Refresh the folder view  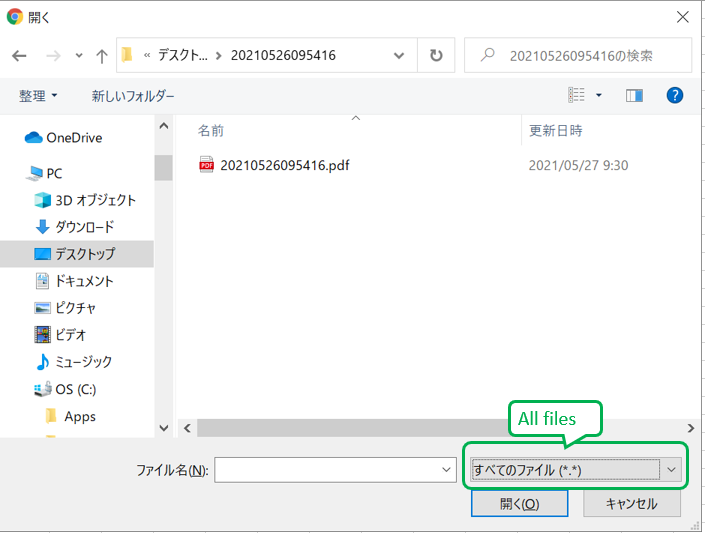[x=436, y=55]
